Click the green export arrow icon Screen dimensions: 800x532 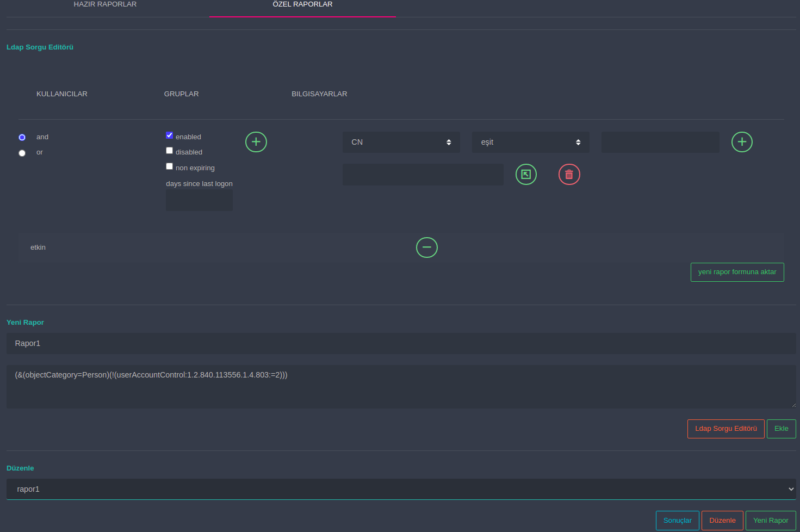(x=525, y=175)
